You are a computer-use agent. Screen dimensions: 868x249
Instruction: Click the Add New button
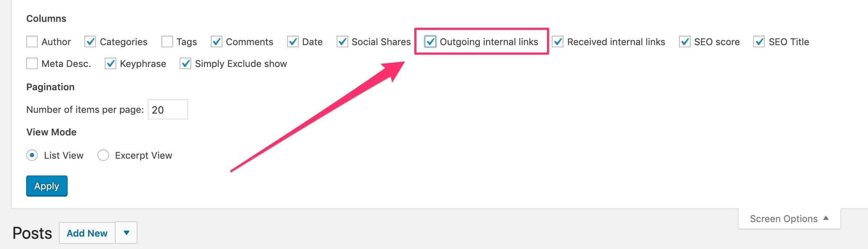coord(87,232)
